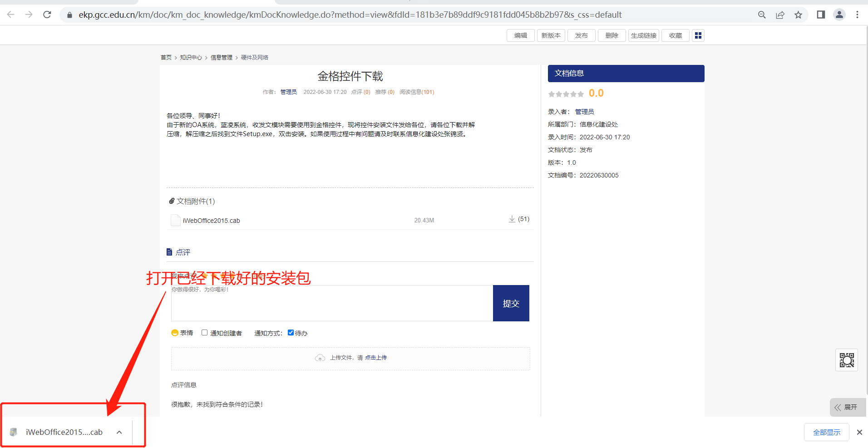Navigate to 信息管理 breadcrumb item
Image resolution: width=868 pixels, height=448 pixels.
[x=221, y=58]
